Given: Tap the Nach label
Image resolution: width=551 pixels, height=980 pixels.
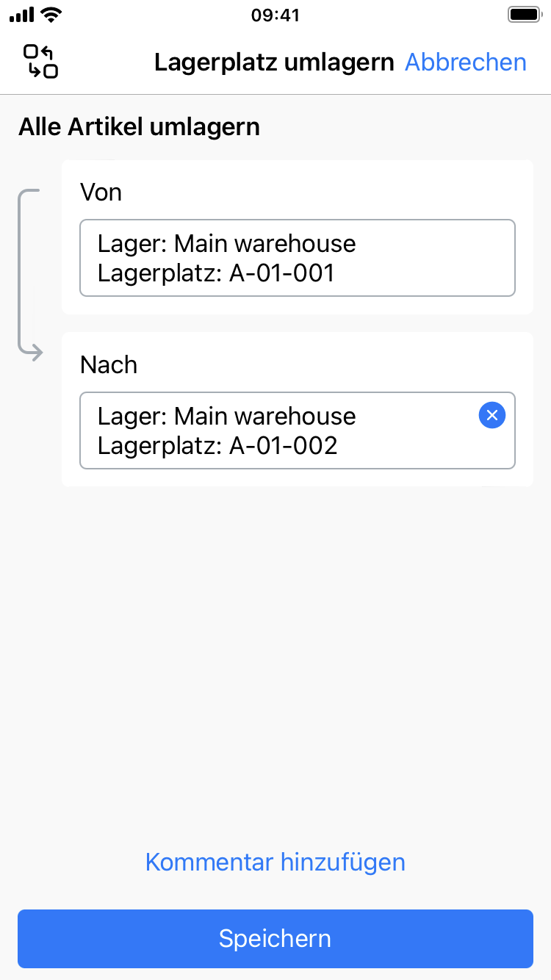Looking at the screenshot, I should (x=109, y=365).
